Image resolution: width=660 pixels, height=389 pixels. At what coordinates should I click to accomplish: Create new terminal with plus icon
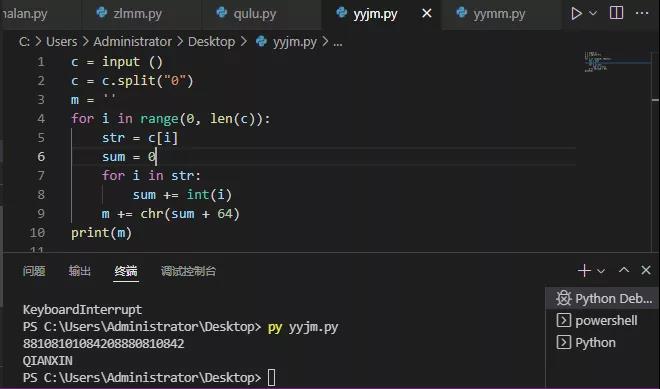(x=584, y=270)
